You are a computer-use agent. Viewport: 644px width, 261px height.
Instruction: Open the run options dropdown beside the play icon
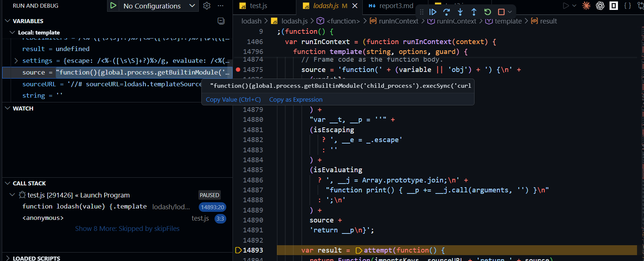[574, 6]
